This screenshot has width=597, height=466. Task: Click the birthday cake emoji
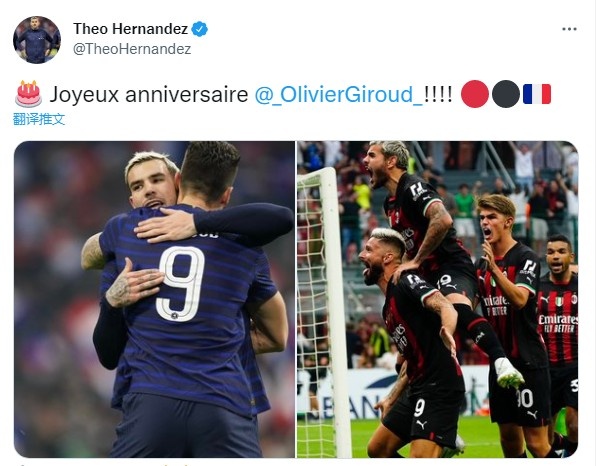(x=29, y=94)
